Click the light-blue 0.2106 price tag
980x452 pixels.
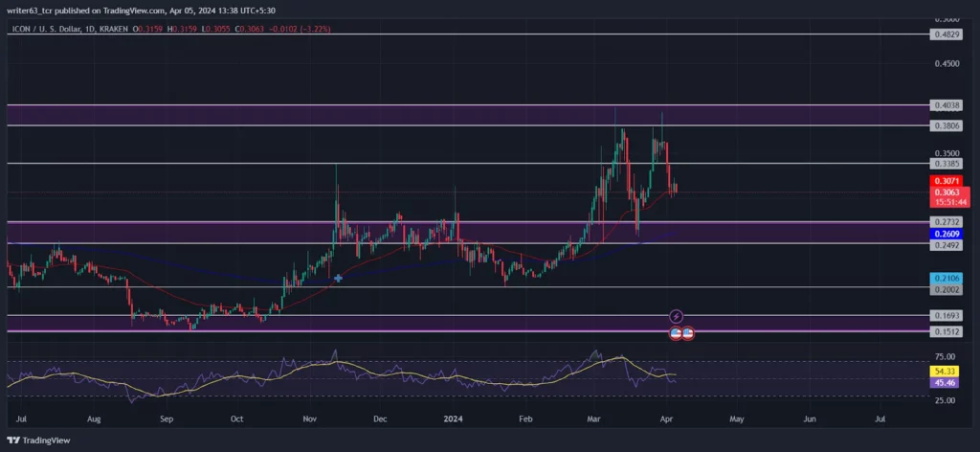[x=946, y=279]
